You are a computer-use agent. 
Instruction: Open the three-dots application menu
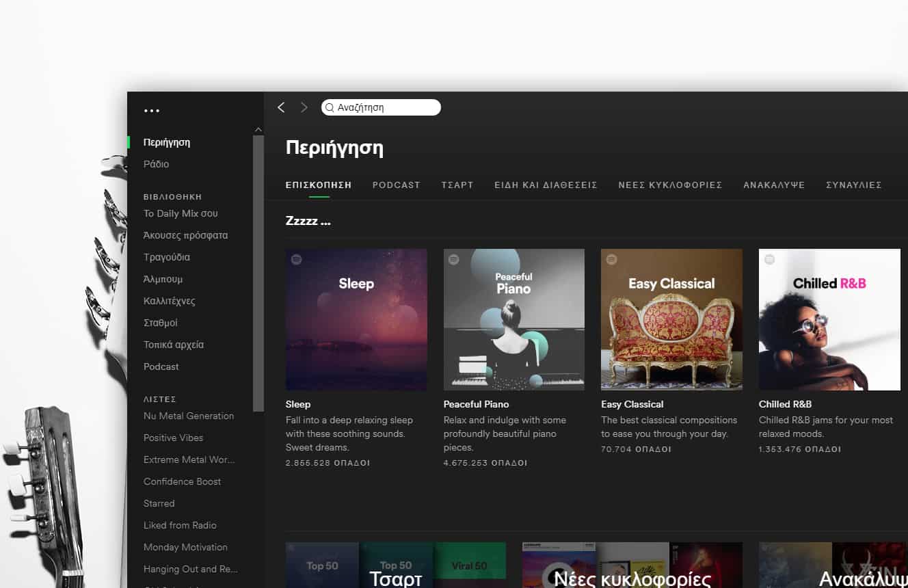click(152, 110)
